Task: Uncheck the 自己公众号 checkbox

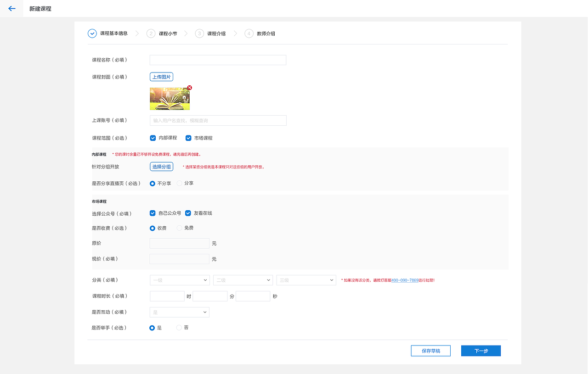Action: click(x=153, y=213)
